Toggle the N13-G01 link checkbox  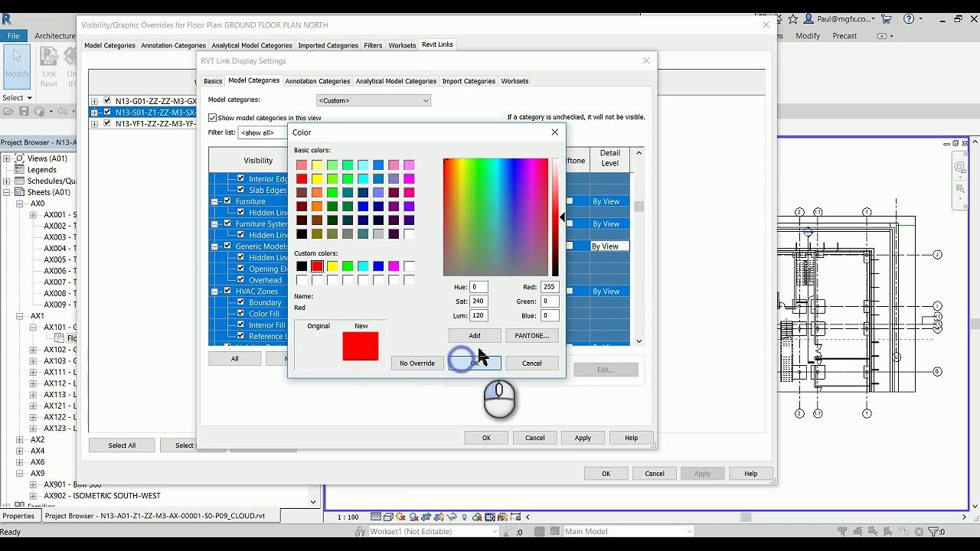(107, 100)
